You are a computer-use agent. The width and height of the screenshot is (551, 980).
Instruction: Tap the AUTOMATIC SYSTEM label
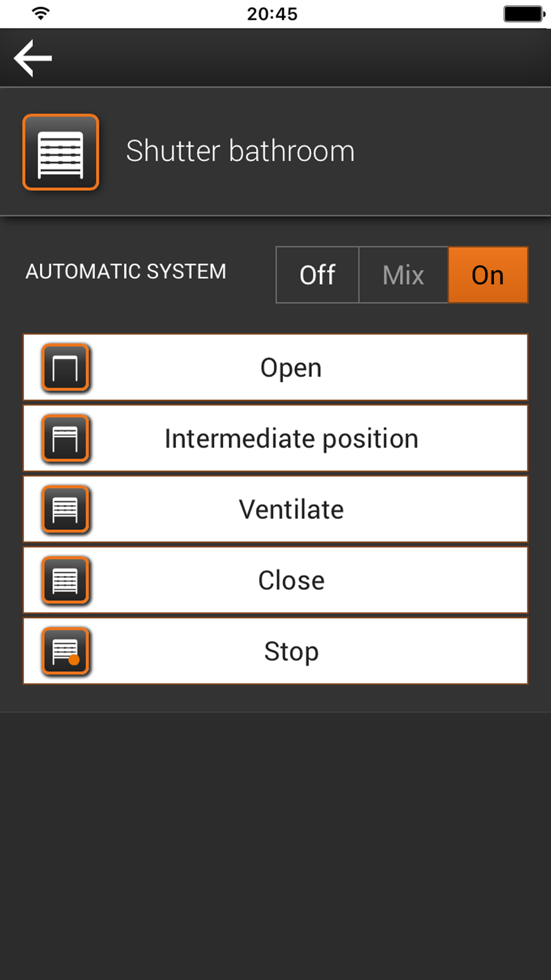point(126,272)
